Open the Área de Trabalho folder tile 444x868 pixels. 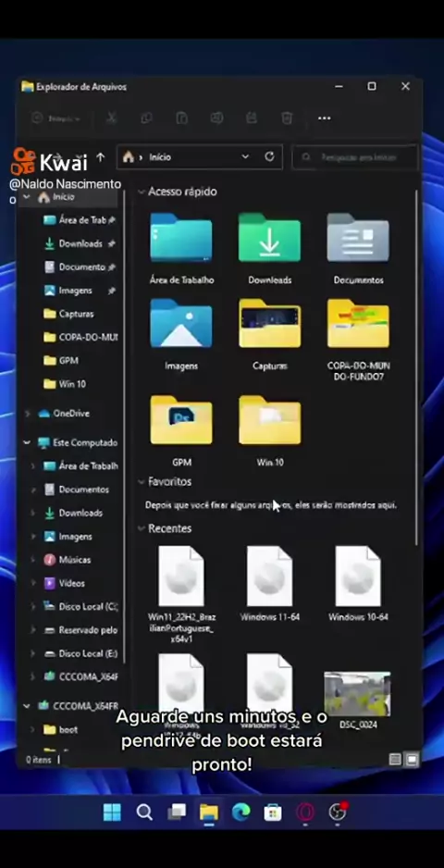point(181,248)
